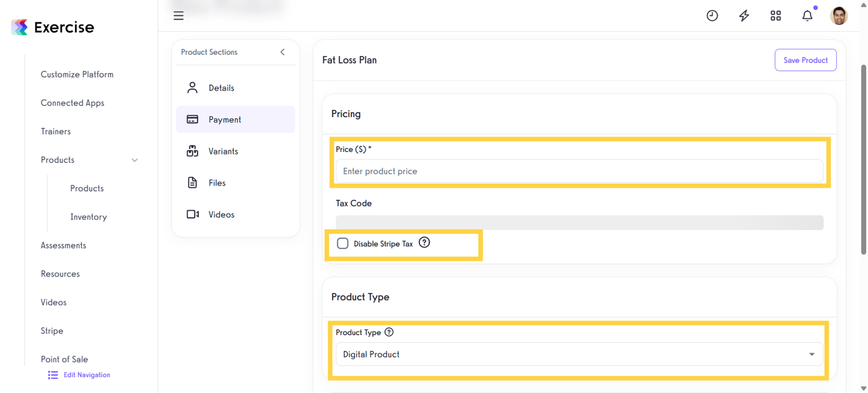Screen dimensions: 868x393
Task: Click the Edit Navigation icon link
Action: [53, 375]
